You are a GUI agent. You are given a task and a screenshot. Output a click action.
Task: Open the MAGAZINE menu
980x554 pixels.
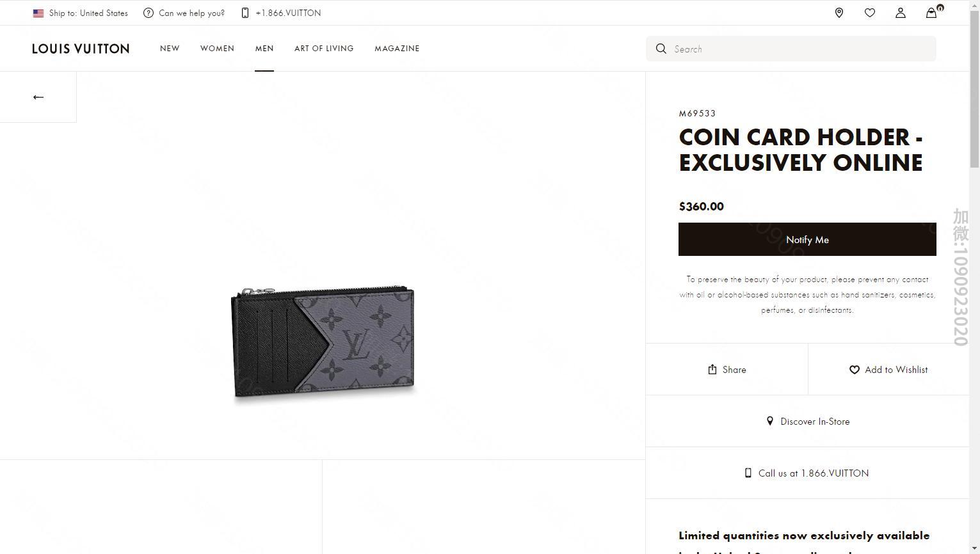click(x=397, y=49)
